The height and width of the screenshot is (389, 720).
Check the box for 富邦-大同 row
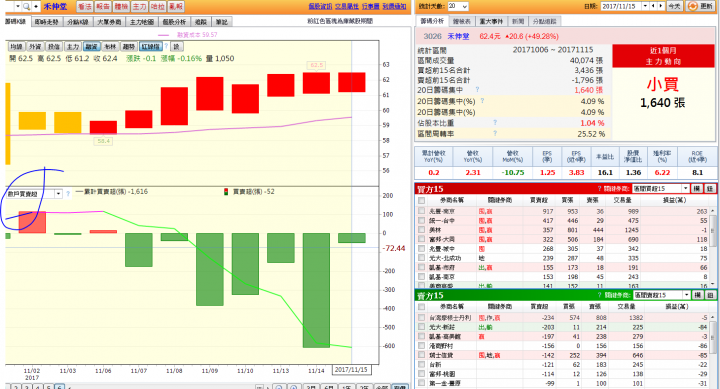tap(421, 239)
